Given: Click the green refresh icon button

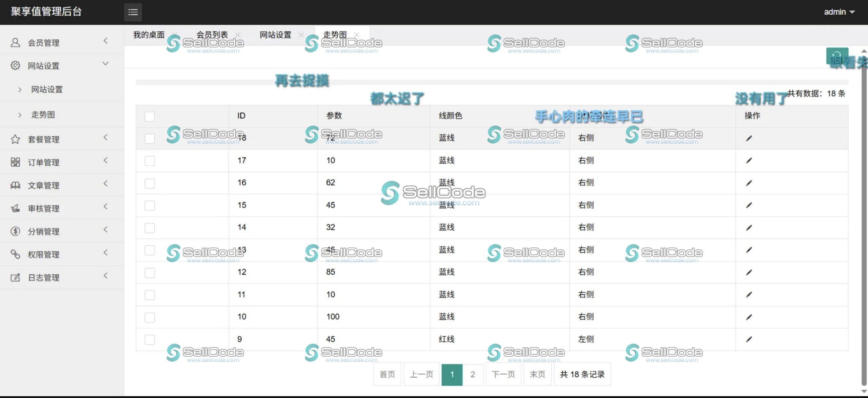Looking at the screenshot, I should pyautogui.click(x=837, y=56).
